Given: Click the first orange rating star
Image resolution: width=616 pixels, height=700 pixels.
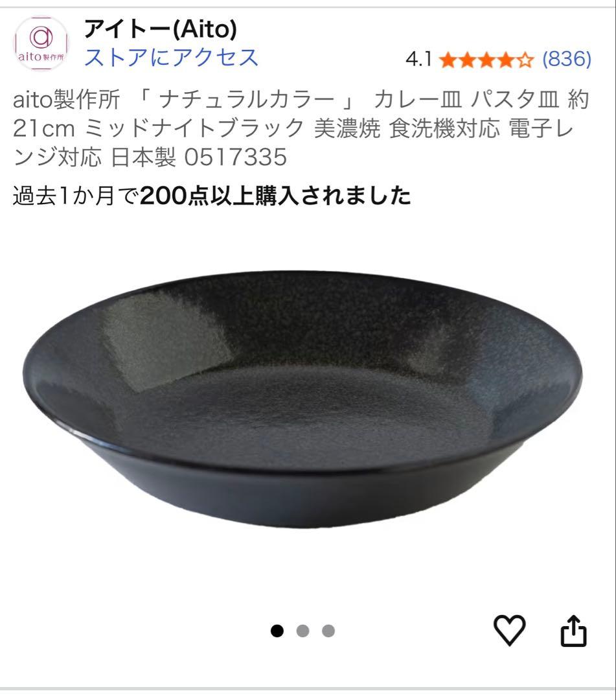Looking at the screenshot, I should (x=448, y=60).
